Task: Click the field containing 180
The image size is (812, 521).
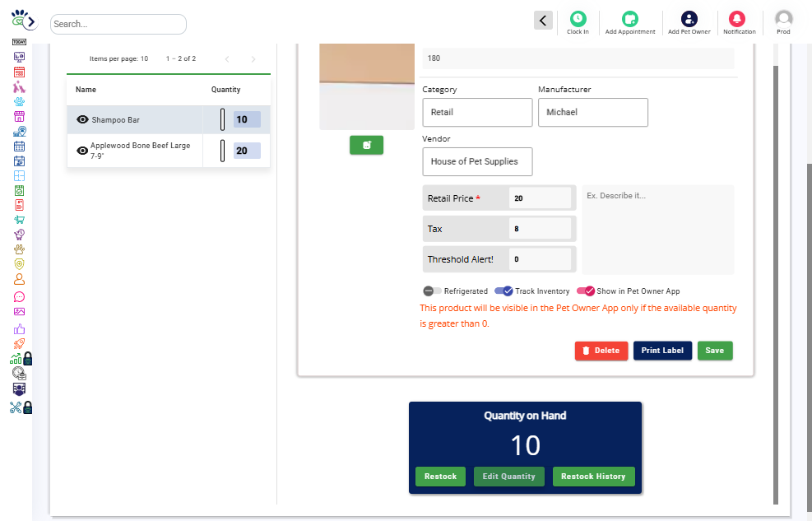Action: coord(578,58)
